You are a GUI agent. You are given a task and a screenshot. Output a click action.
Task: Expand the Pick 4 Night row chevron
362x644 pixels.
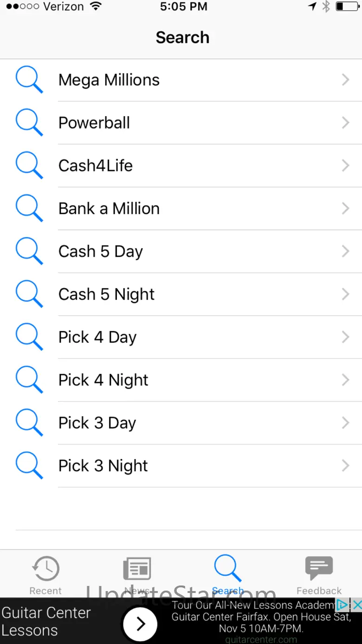tap(345, 380)
